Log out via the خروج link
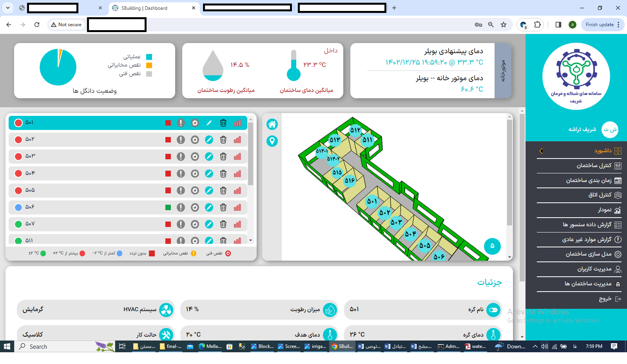Viewport: 627px width, 364px height. click(605, 299)
